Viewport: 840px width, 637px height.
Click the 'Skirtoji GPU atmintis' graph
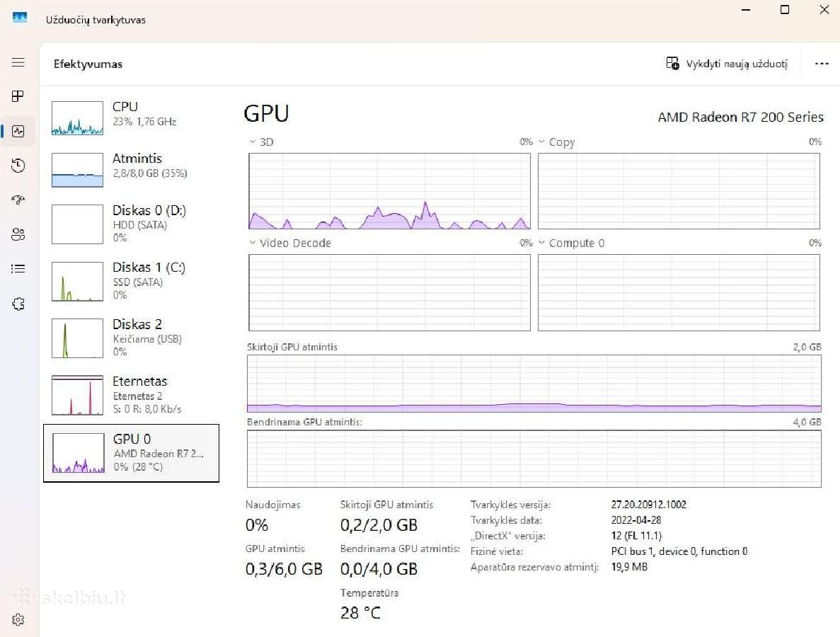click(x=534, y=384)
